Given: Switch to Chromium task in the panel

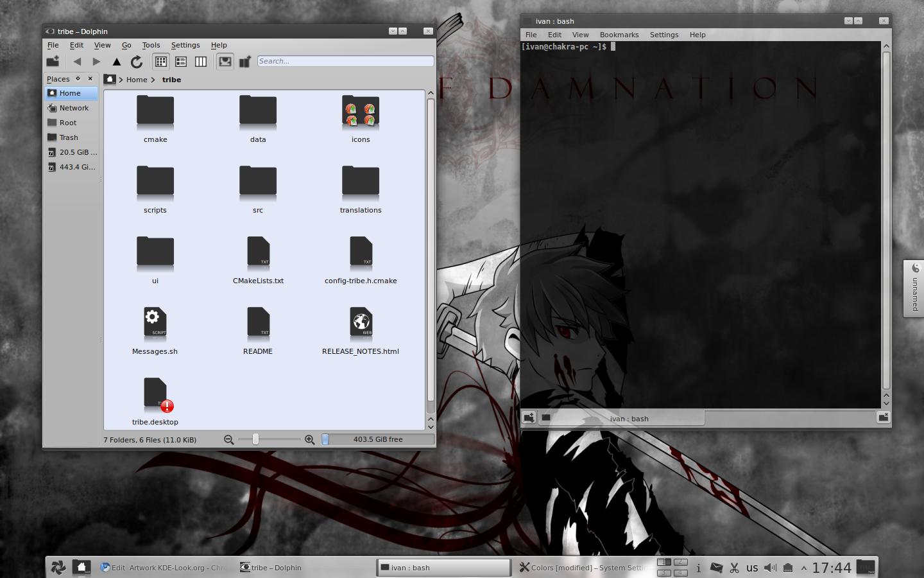Looking at the screenshot, I should click(164, 567).
